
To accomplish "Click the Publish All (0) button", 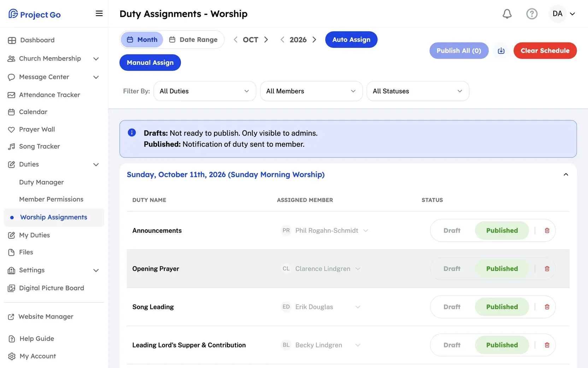I will pyautogui.click(x=459, y=51).
